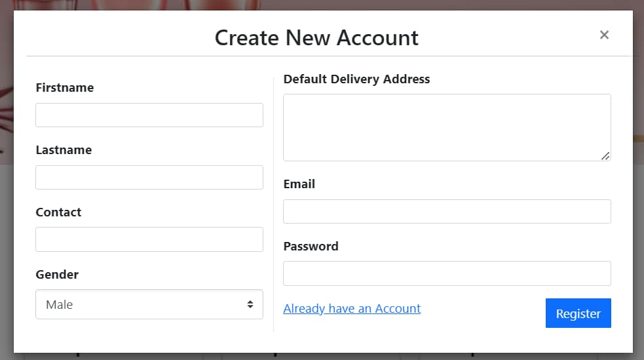This screenshot has width=644, height=360.
Task: Click the Default Delivery Address label
Action: tap(356, 79)
